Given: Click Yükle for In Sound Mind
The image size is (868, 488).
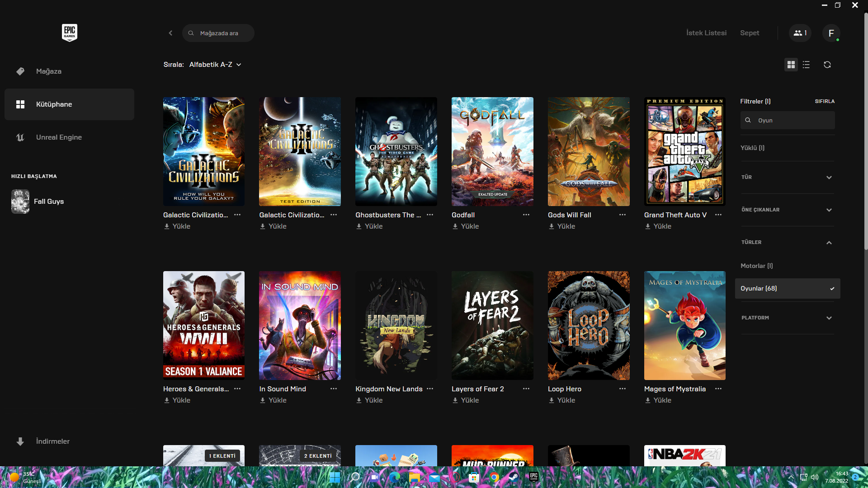Looking at the screenshot, I should (273, 400).
